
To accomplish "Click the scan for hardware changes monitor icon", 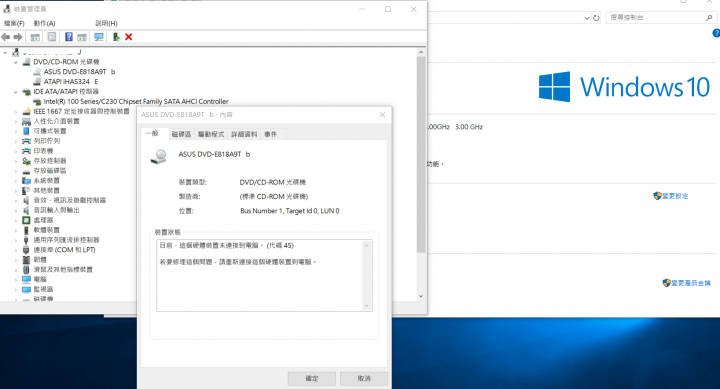I will (x=99, y=37).
